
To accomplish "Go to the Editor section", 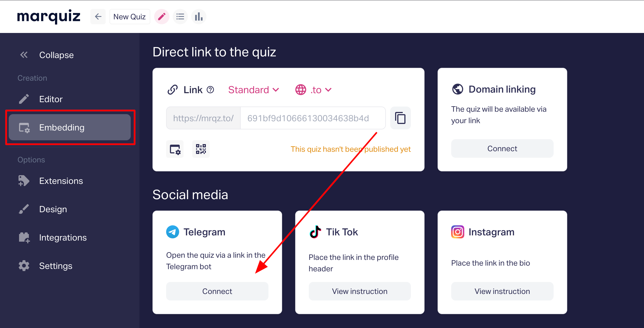I will pos(51,99).
